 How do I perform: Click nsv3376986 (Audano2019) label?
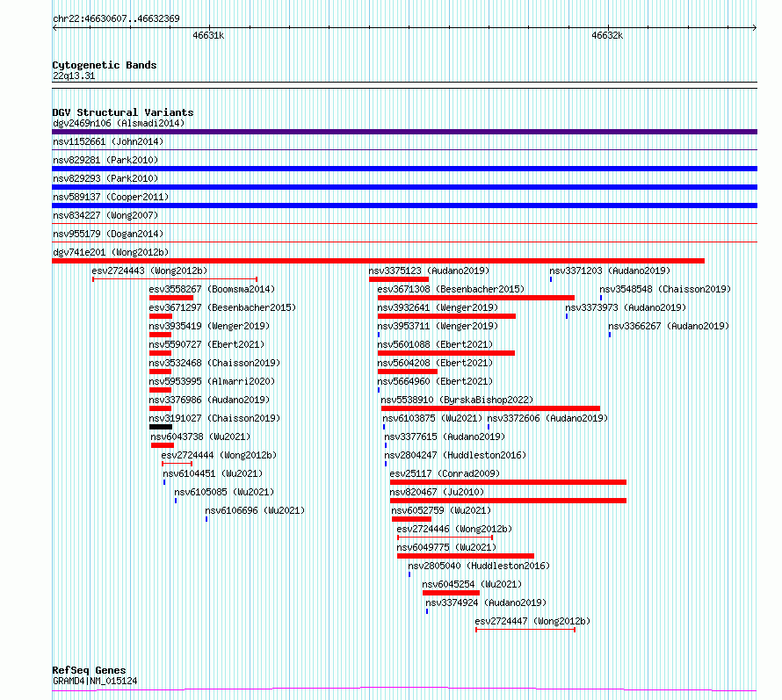pos(209,400)
